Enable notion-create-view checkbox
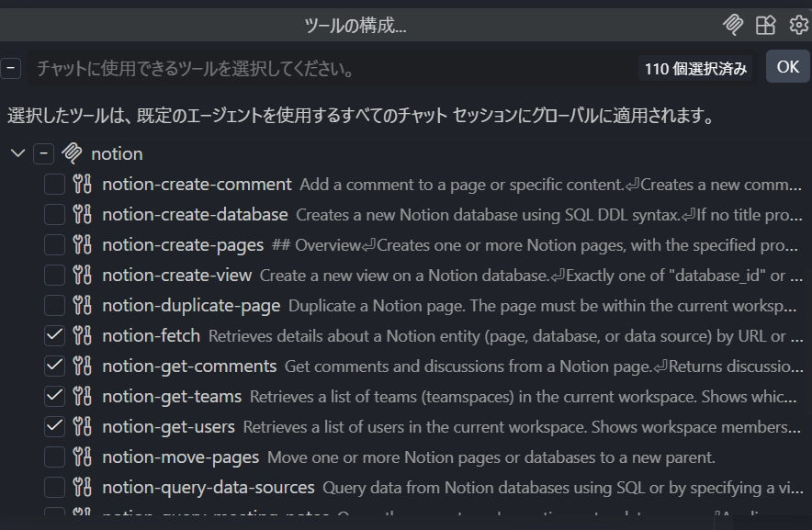812x530 pixels. [54, 275]
